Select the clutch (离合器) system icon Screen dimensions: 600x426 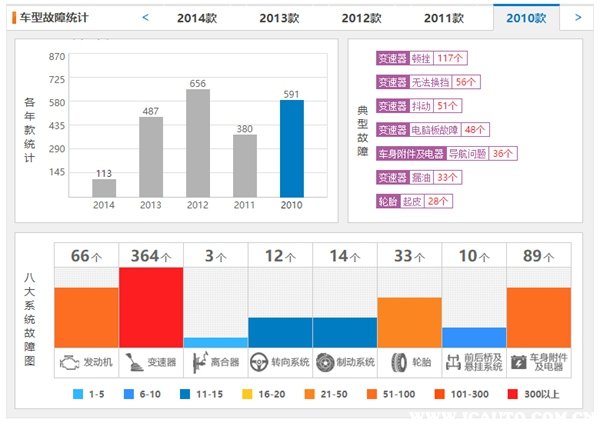pyautogui.click(x=197, y=362)
